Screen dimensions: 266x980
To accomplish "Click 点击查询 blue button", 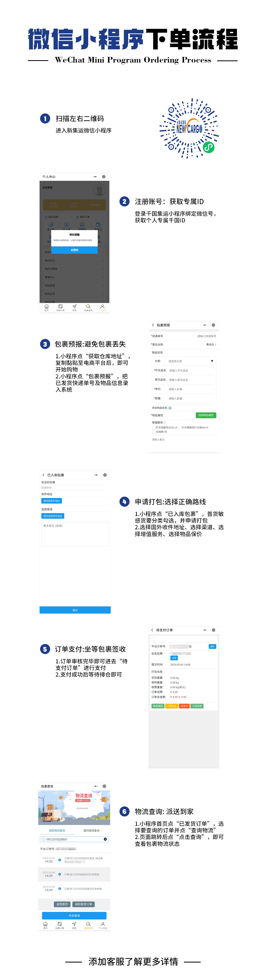I will click(74, 916).
